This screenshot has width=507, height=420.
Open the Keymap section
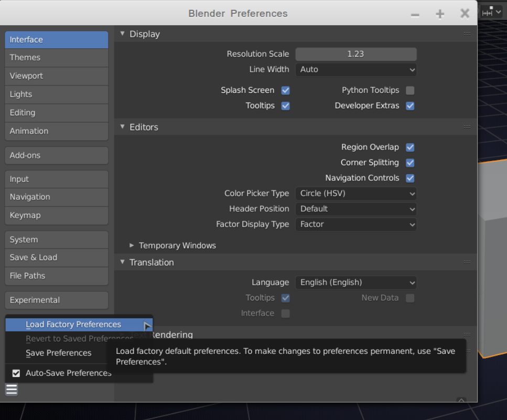click(57, 216)
